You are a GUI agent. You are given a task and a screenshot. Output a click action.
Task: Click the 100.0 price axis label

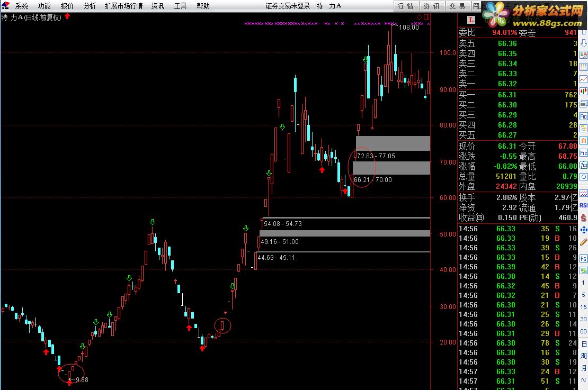pos(448,53)
